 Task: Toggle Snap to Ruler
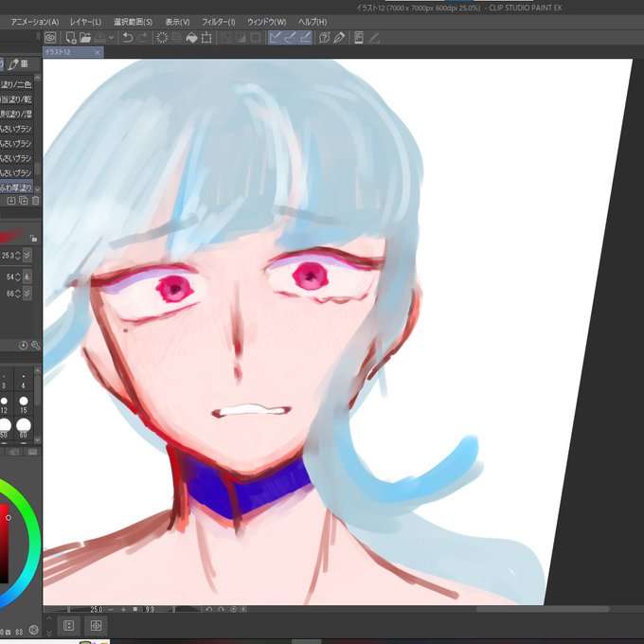[276, 38]
